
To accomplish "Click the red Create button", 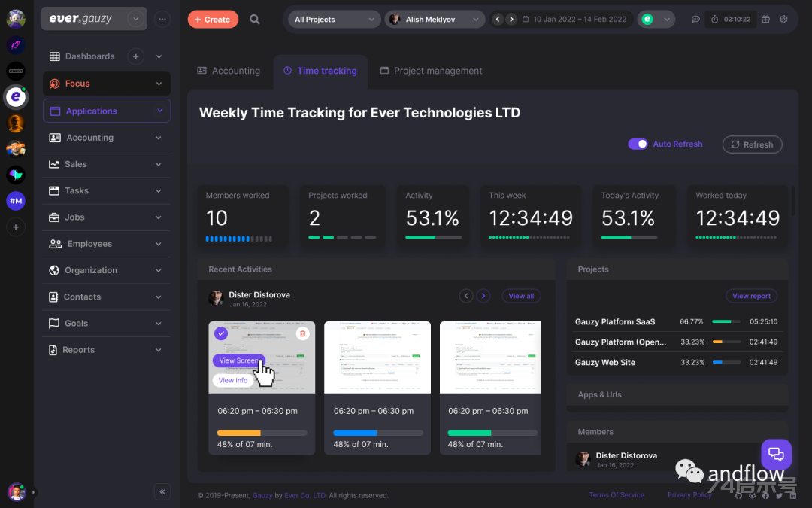I will pyautogui.click(x=213, y=19).
